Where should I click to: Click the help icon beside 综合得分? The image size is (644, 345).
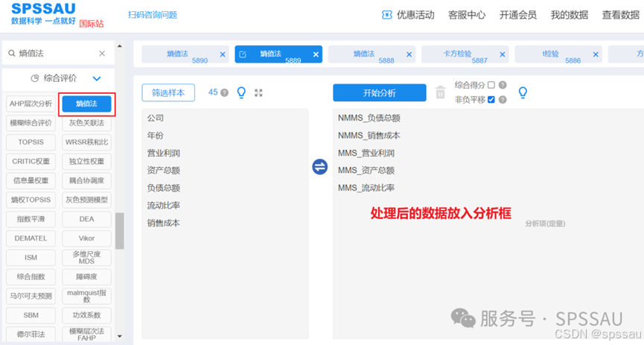tap(503, 85)
